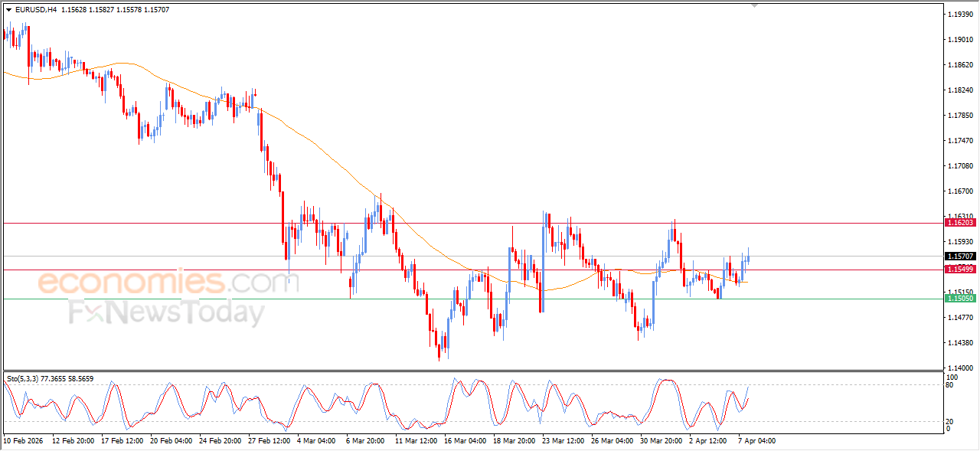Click the stochastic 80 level scale label
The height and width of the screenshot is (451, 980).
click(x=951, y=385)
